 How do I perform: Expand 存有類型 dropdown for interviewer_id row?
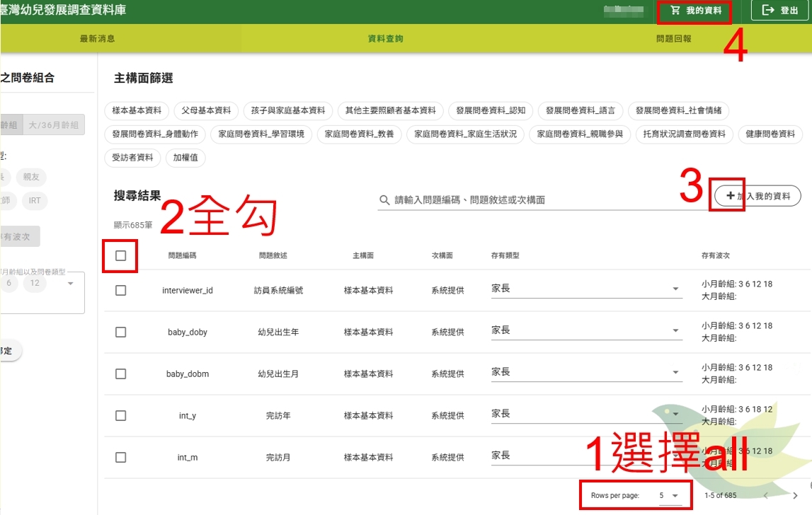[675, 289]
